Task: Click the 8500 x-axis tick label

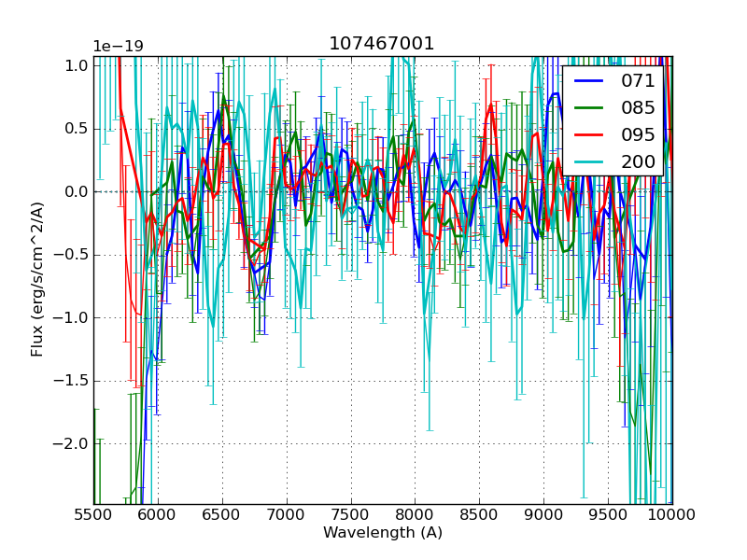Action: point(480,514)
